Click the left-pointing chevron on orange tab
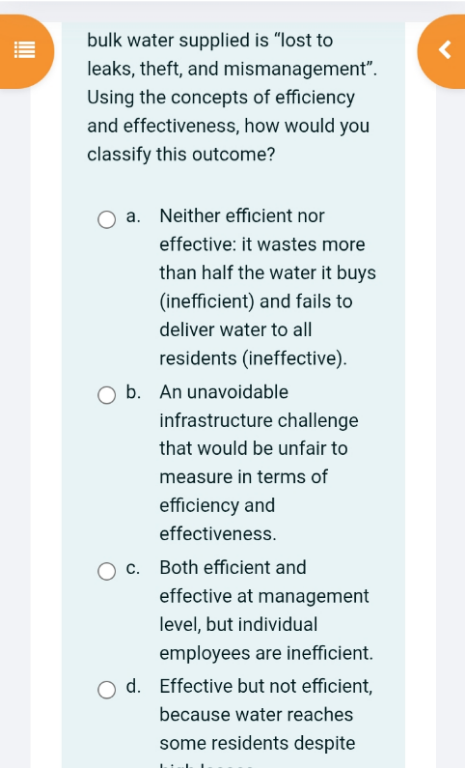The height and width of the screenshot is (768, 465). pyautogui.click(x=444, y=50)
